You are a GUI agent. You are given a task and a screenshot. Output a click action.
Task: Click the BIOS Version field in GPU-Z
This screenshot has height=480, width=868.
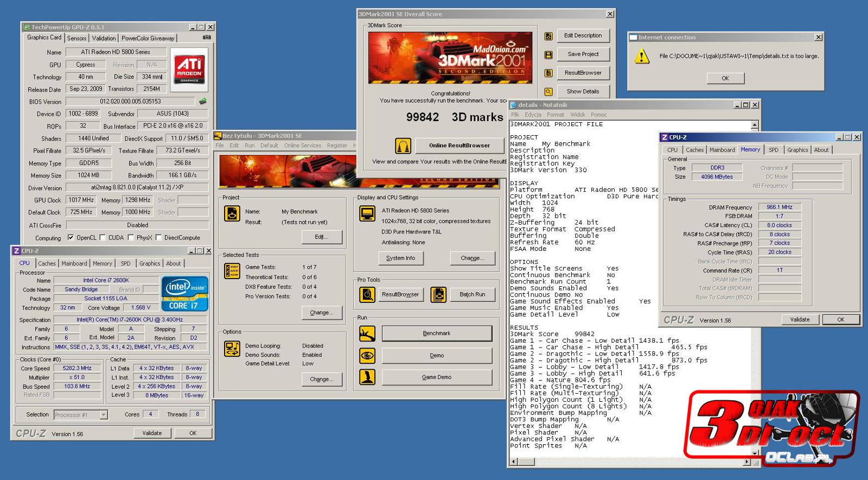pyautogui.click(x=130, y=102)
